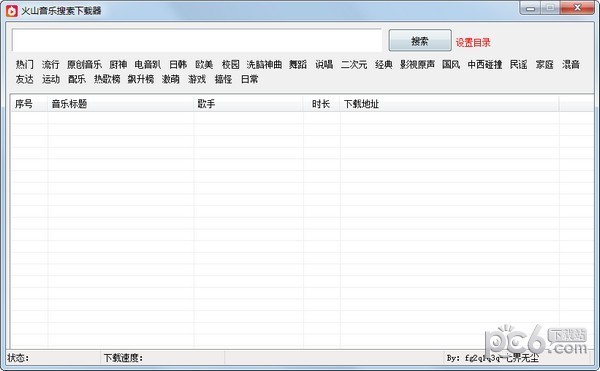Choose the 影视原声 category
This screenshot has width=600, height=371.
pyautogui.click(x=417, y=64)
